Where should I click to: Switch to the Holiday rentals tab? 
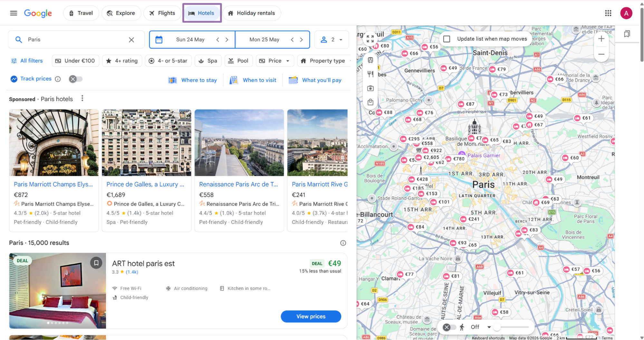point(252,13)
